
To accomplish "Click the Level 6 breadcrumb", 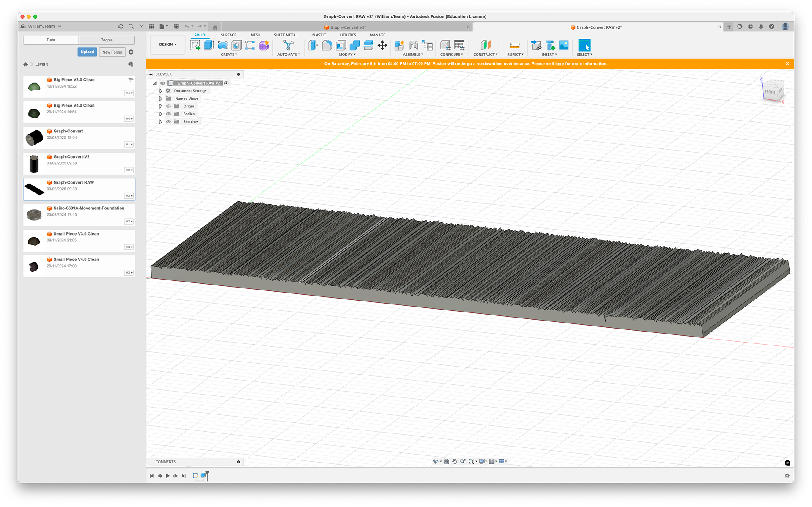I will click(x=41, y=64).
